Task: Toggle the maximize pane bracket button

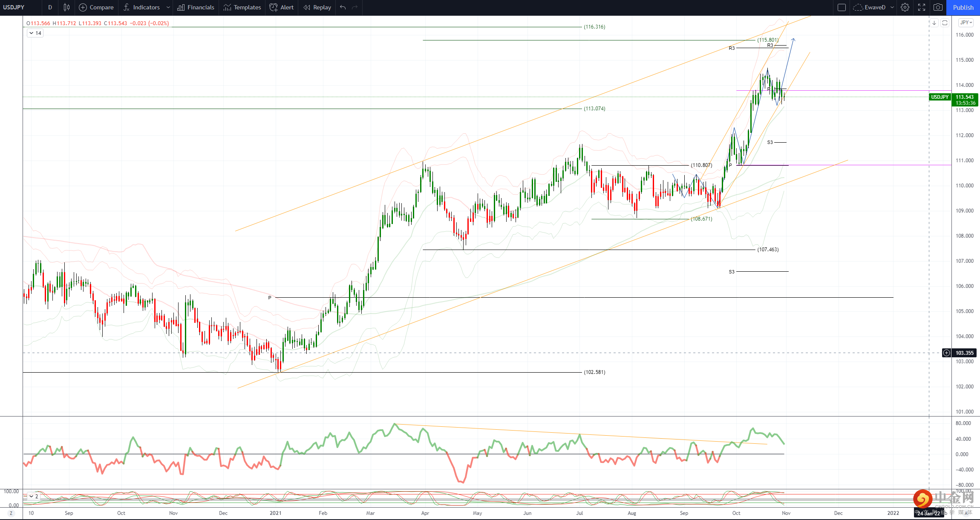Action: pyautogui.click(x=945, y=23)
